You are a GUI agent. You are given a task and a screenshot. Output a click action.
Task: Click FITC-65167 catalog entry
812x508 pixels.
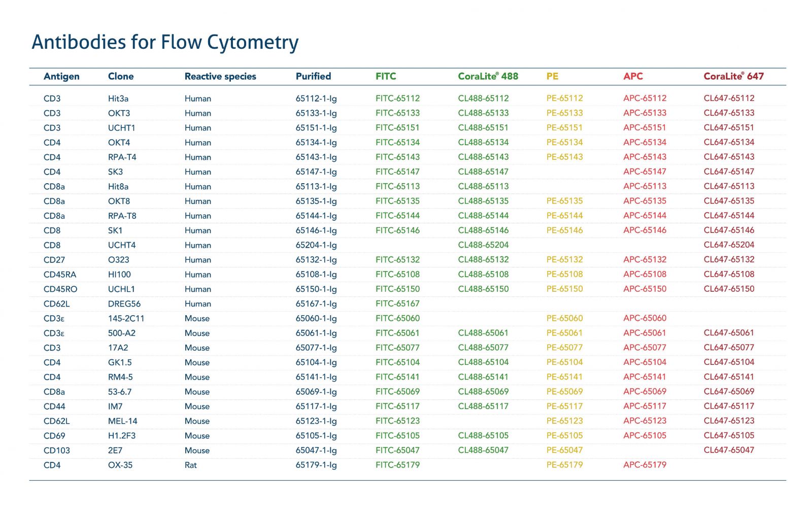[398, 304]
